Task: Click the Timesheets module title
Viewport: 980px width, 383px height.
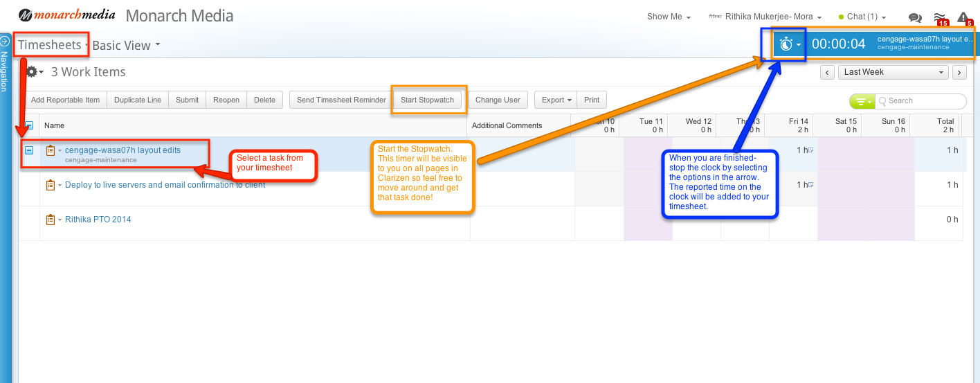Action: (50, 45)
